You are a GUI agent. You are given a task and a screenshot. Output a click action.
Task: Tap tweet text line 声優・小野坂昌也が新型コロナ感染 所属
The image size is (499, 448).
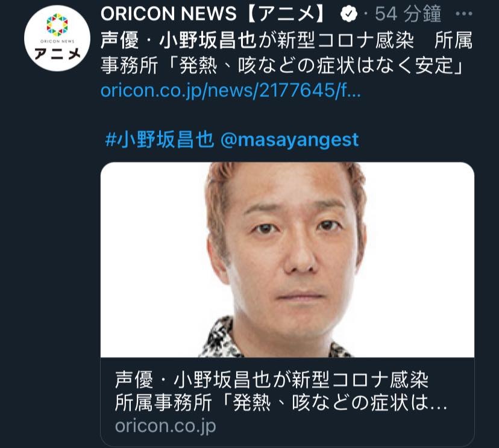pos(286,41)
